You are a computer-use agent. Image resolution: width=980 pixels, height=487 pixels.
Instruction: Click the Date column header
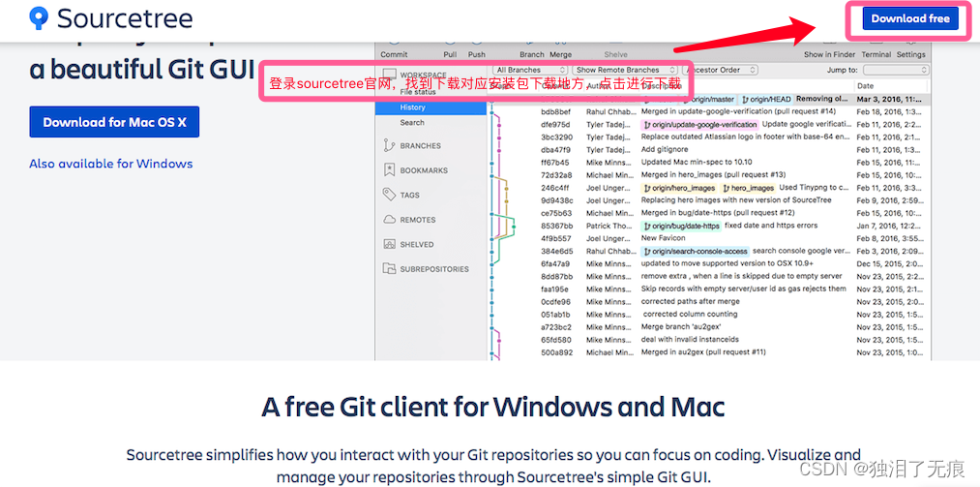point(866,86)
